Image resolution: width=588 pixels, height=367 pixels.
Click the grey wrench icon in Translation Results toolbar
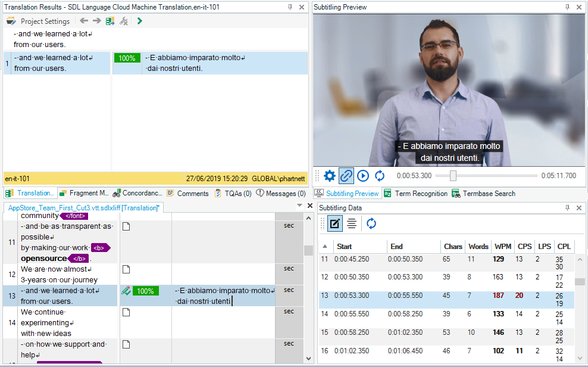(123, 21)
